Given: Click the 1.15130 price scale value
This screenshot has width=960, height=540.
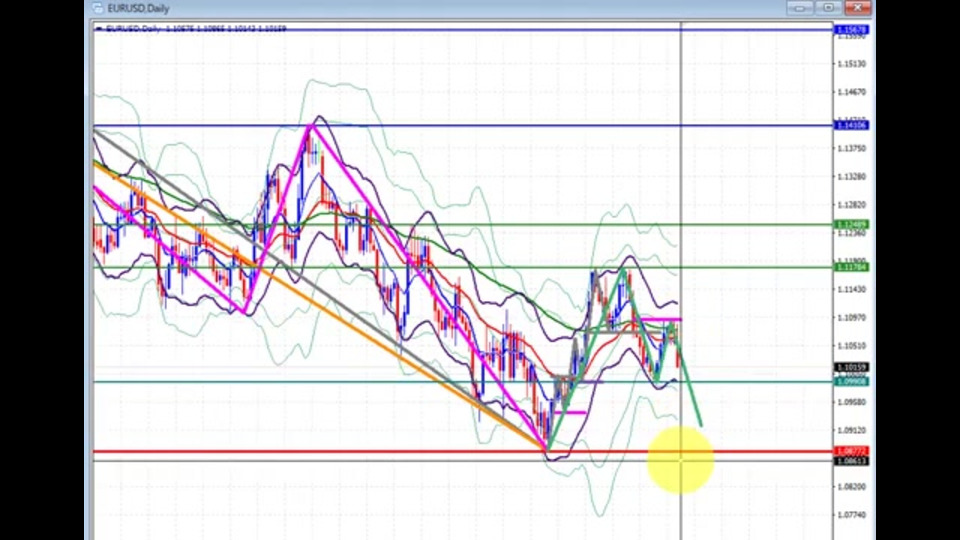Looking at the screenshot, I should tap(852, 64).
